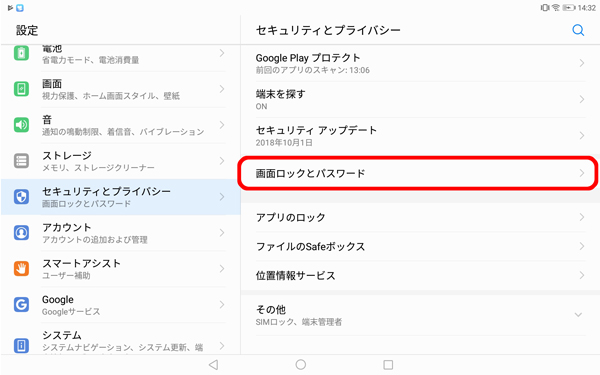Image resolution: width=600 pixels, height=375 pixels.
Task: Tap the Smart Assist hand icon
Action: click(x=21, y=269)
